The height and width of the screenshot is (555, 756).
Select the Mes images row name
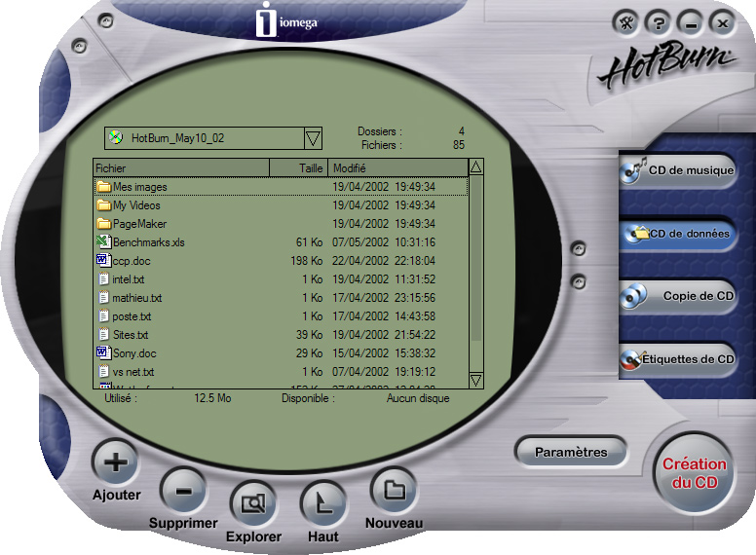pos(140,187)
